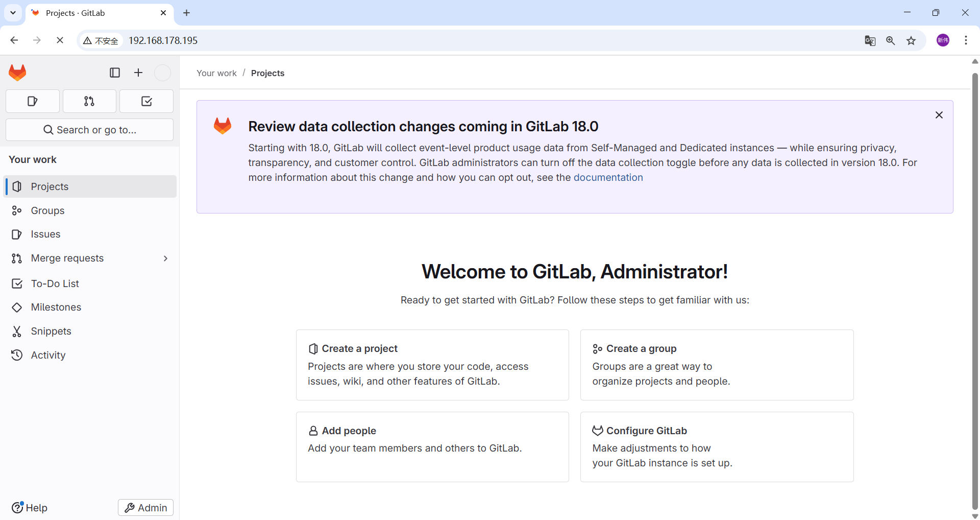This screenshot has width=980, height=520.
Task: Open assigned issues via top shortcut icon
Action: 32,101
